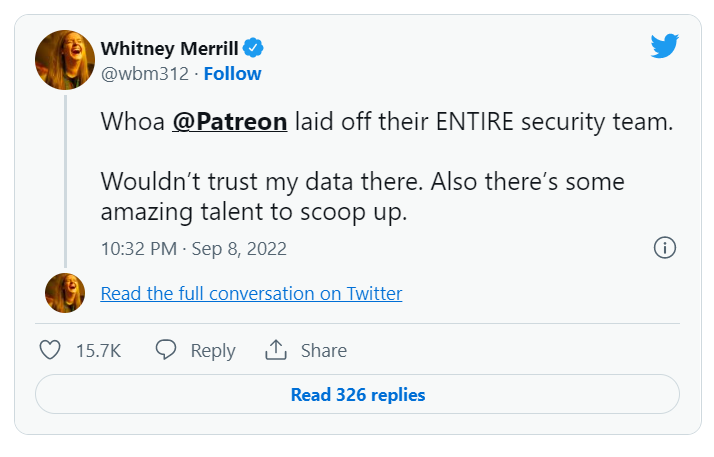This screenshot has height=457, width=714.
Task: Read the full conversation on Twitter
Action: click(x=251, y=293)
